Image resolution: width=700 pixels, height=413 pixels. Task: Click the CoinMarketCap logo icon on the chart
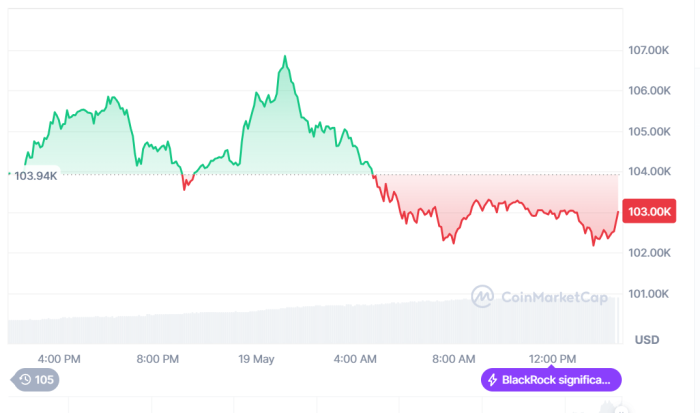point(483,295)
